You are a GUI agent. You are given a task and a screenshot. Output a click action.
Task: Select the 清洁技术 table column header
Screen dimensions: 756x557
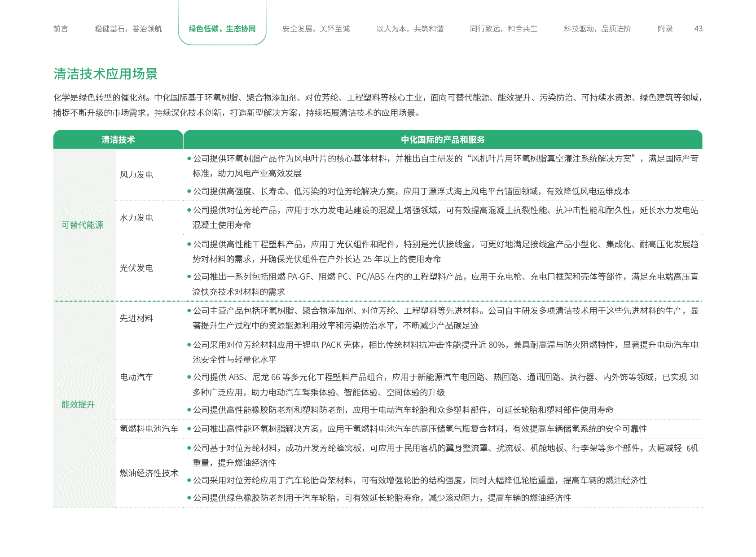point(118,140)
